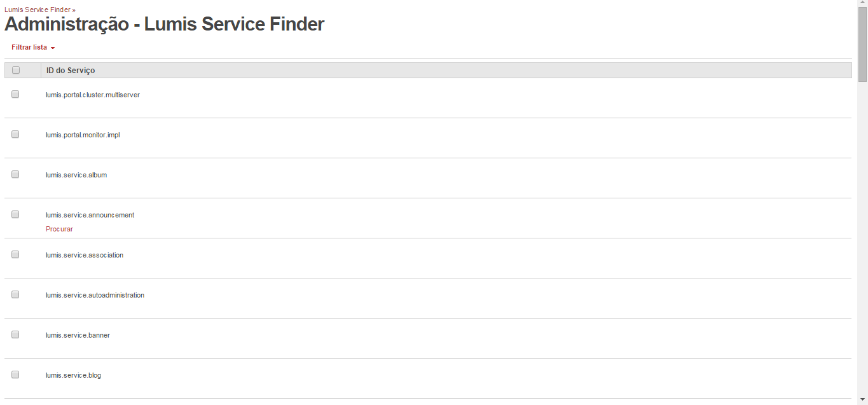The width and height of the screenshot is (868, 405).
Task: Select the lumis.service.blog checkbox
Action: (x=15, y=374)
